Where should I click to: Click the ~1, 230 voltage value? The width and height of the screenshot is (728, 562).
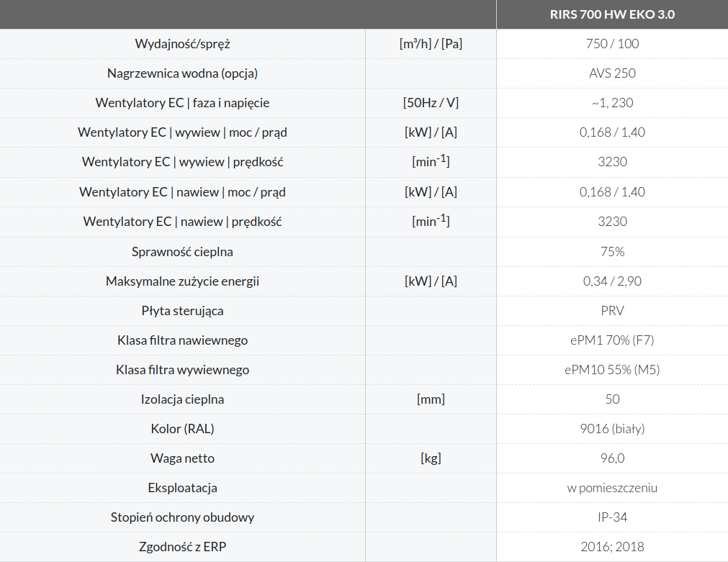click(612, 103)
